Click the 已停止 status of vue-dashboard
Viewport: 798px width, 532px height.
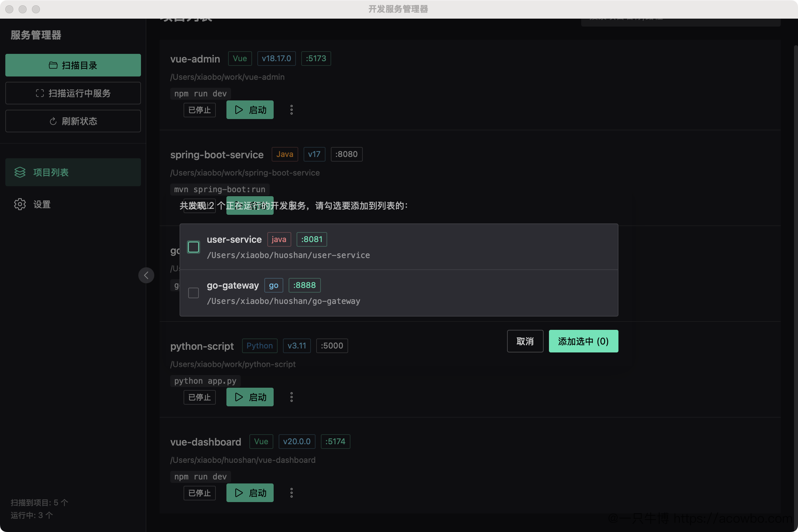pyautogui.click(x=199, y=493)
